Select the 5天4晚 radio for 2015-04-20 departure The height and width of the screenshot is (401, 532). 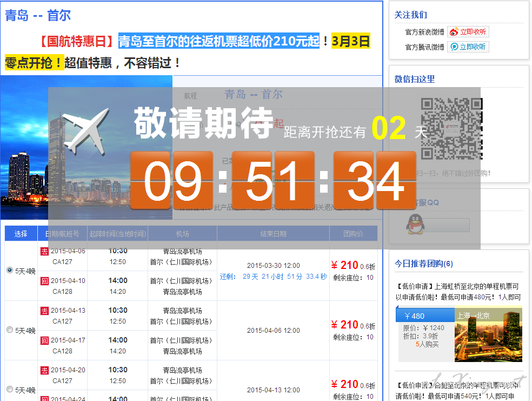(10, 389)
